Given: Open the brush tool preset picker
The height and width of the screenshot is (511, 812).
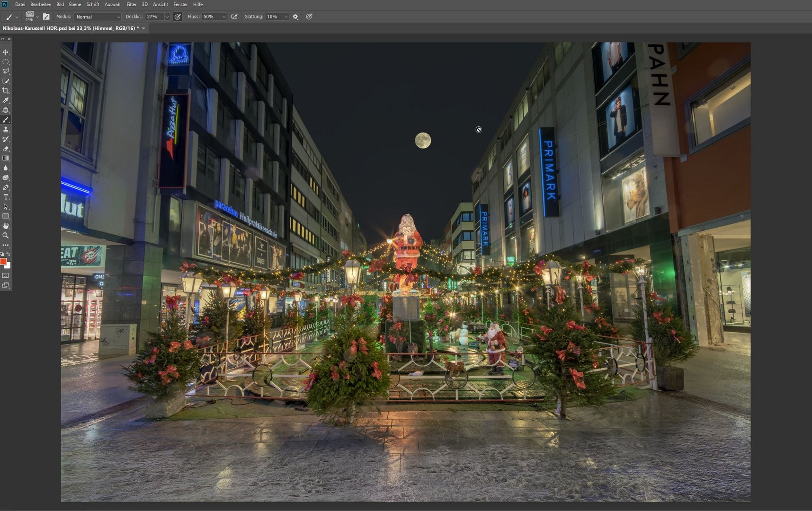Looking at the screenshot, I should click(11, 17).
